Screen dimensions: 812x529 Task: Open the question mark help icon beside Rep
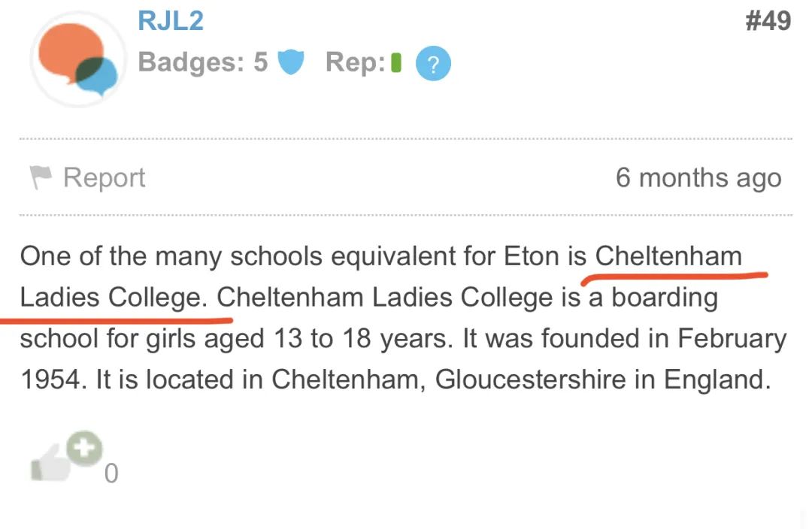tap(433, 64)
